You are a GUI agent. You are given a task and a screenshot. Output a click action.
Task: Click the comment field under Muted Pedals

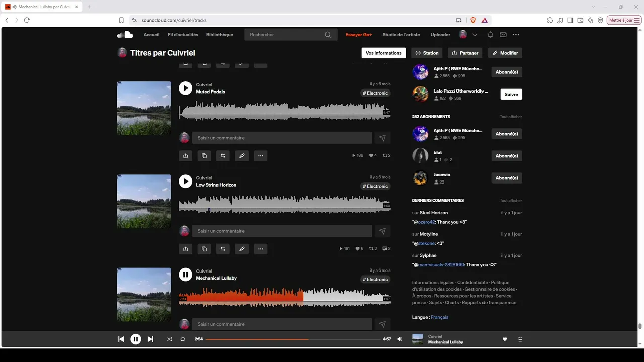(282, 138)
